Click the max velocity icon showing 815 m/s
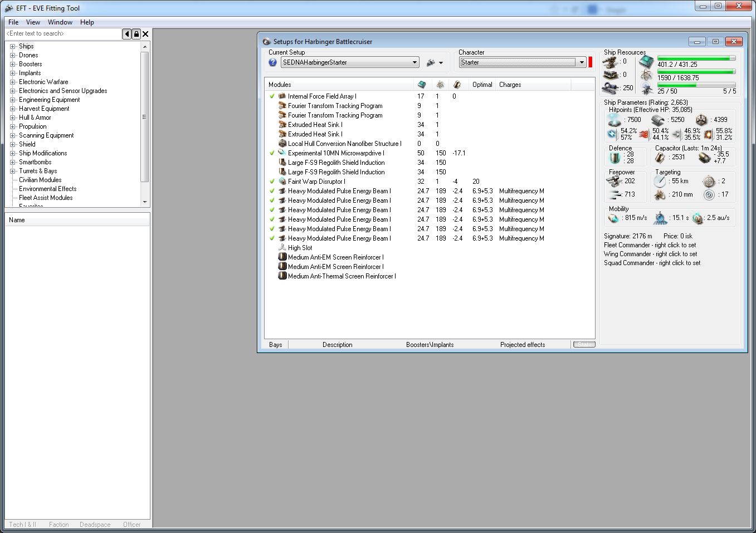This screenshot has height=533, width=756. coord(614,218)
